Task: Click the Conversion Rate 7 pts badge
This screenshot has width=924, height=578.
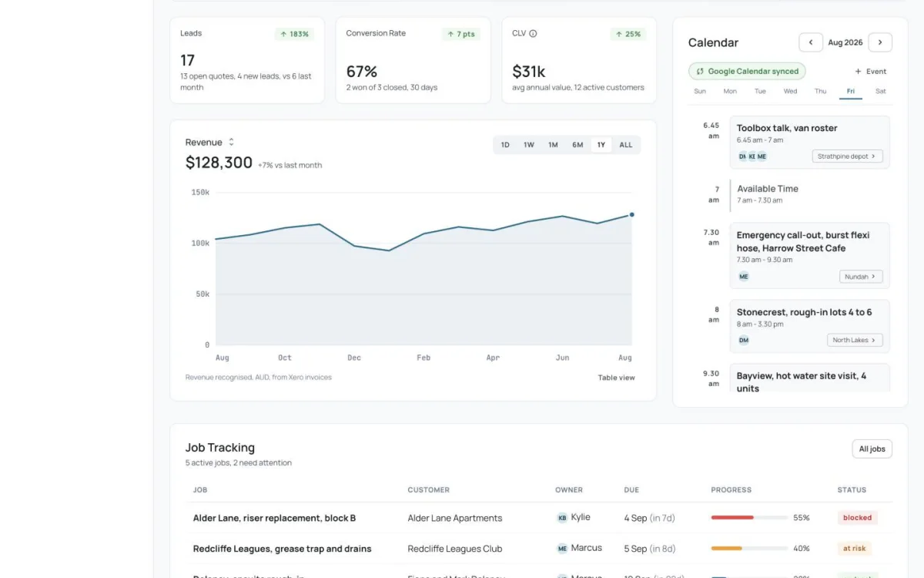Action: [x=460, y=34]
